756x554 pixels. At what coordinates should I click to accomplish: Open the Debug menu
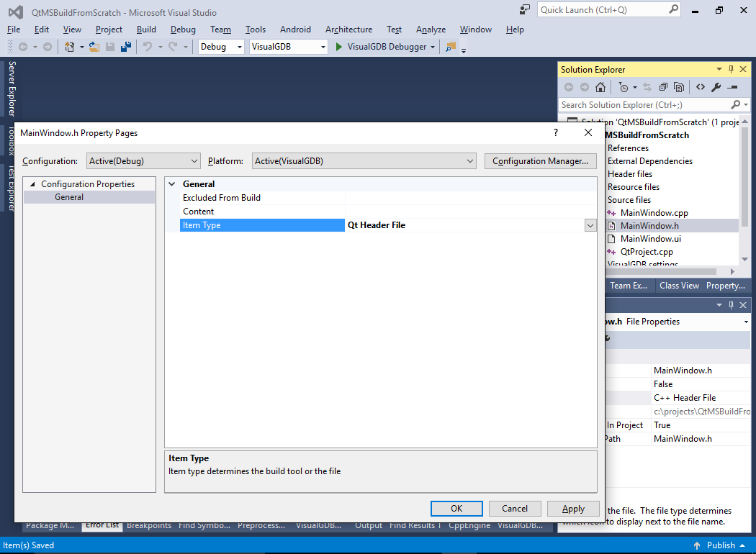click(183, 29)
